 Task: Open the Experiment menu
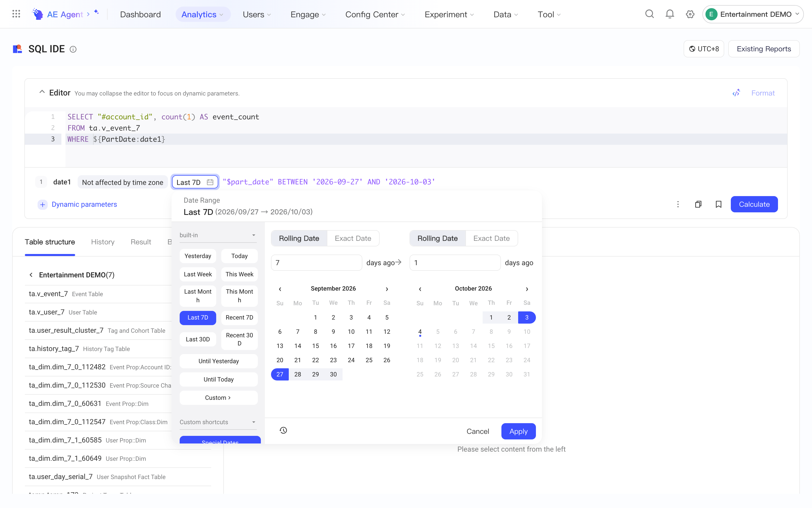tap(449, 14)
